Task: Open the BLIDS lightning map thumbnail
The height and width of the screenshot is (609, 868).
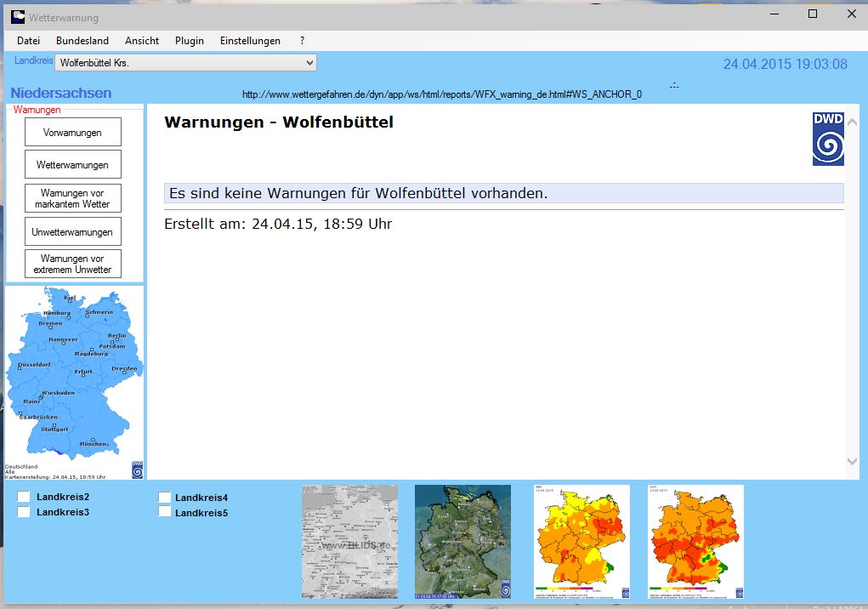Action: click(349, 542)
